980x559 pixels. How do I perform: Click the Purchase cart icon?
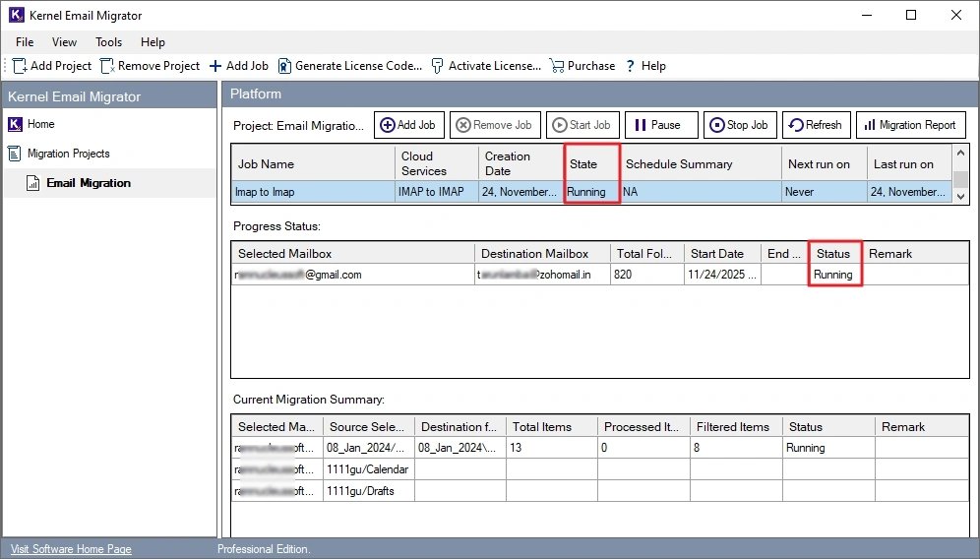pos(557,66)
